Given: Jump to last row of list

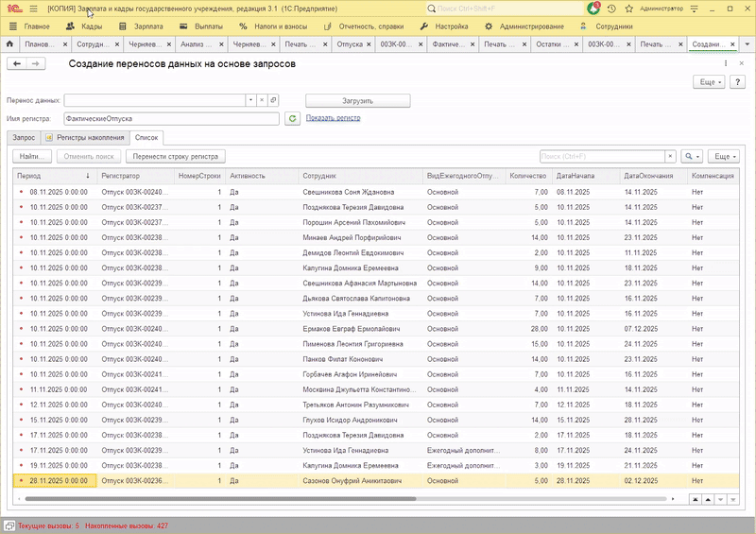Looking at the screenshot, I should point(733,500).
